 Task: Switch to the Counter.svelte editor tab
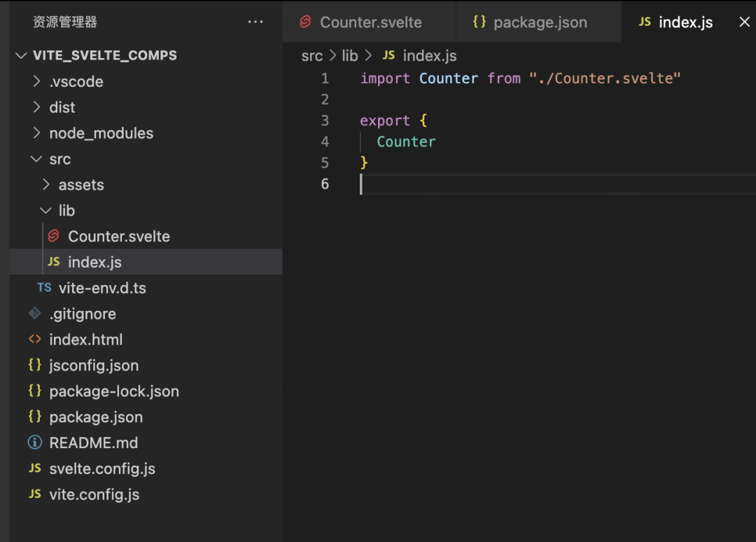tap(370, 22)
